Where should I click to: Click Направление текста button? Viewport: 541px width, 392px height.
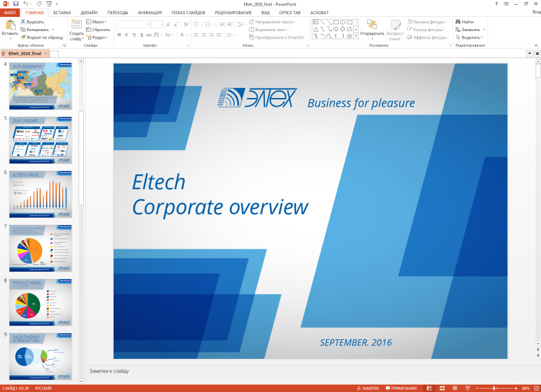(x=273, y=22)
